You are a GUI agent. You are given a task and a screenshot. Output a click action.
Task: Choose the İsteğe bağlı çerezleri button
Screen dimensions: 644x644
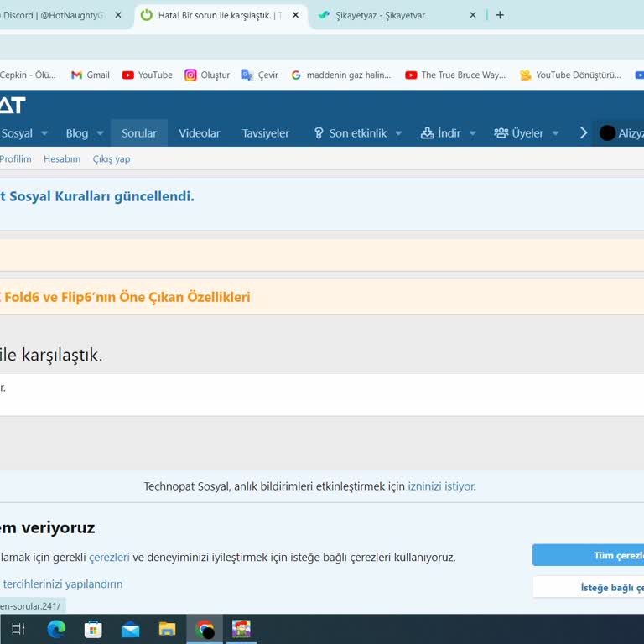pyautogui.click(x=588, y=587)
